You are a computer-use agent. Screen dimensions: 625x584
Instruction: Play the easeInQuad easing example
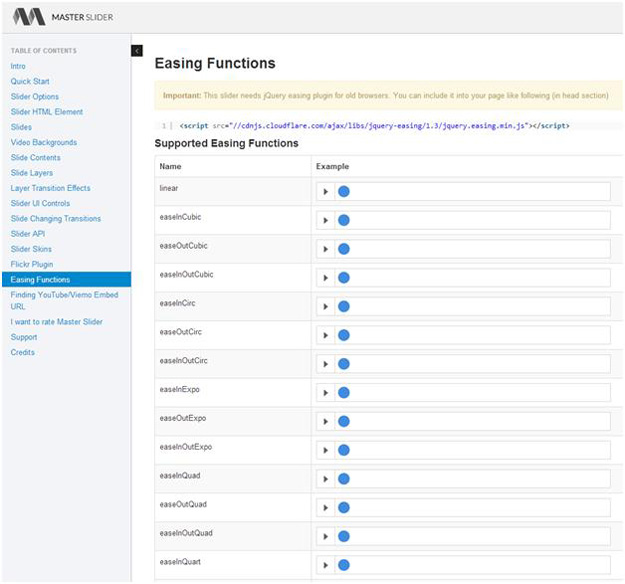pos(326,479)
